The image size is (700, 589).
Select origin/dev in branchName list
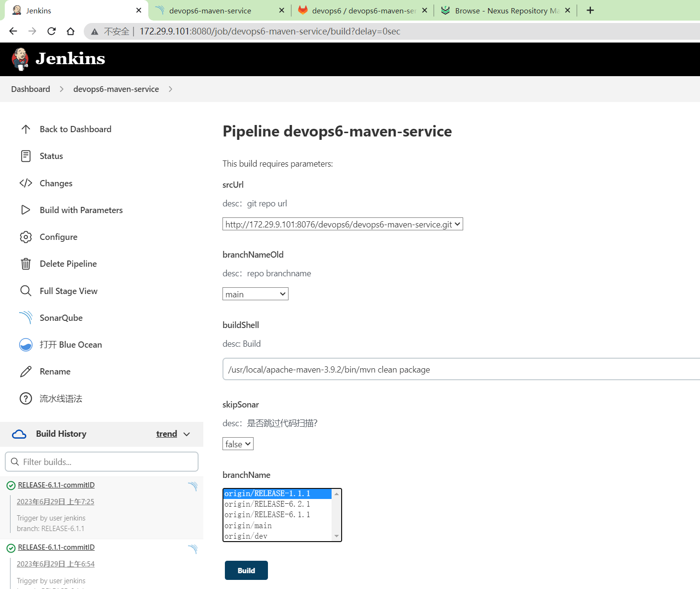pyautogui.click(x=278, y=536)
